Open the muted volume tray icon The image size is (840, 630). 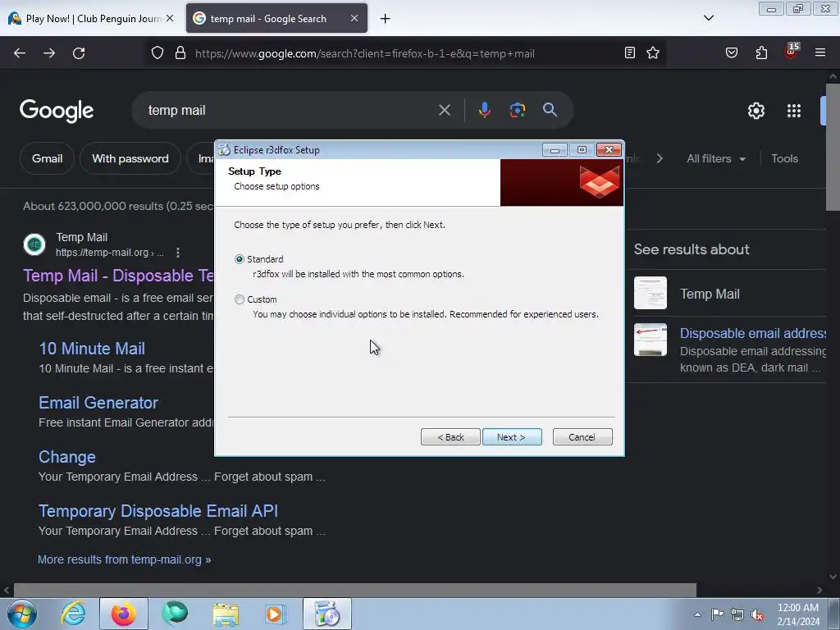(x=757, y=614)
